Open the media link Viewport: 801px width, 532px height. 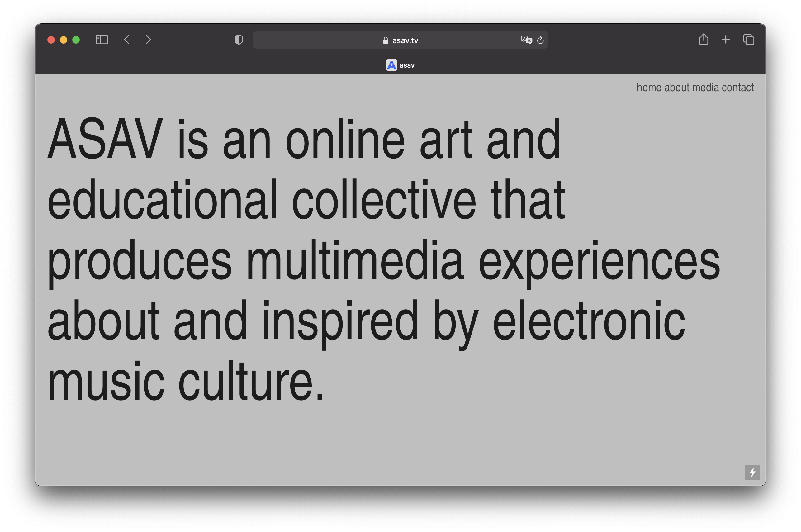tap(705, 88)
